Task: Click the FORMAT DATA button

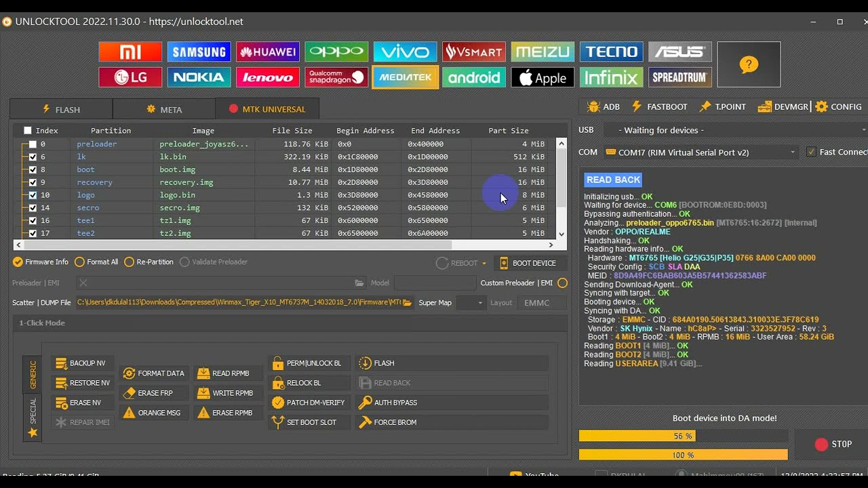Action: (x=155, y=373)
